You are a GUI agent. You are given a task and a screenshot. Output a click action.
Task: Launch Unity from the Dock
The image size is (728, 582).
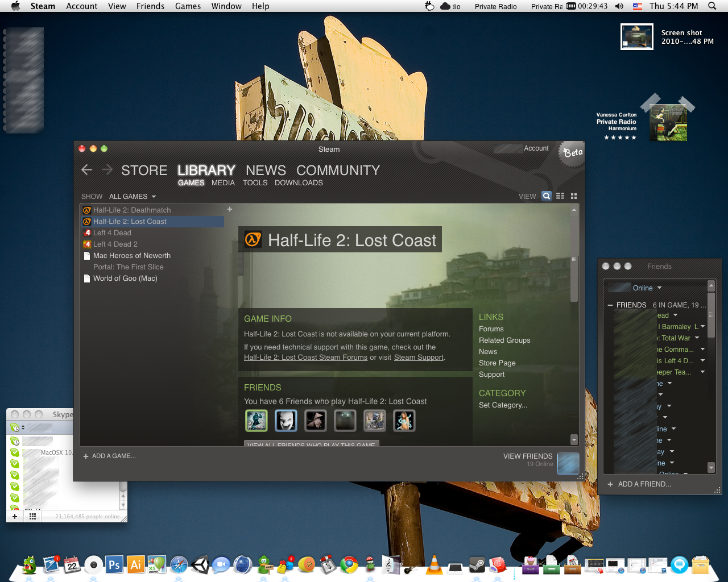pos(200,565)
